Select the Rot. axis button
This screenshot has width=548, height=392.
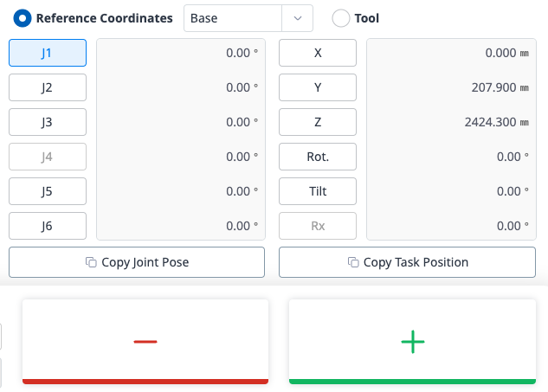click(318, 157)
